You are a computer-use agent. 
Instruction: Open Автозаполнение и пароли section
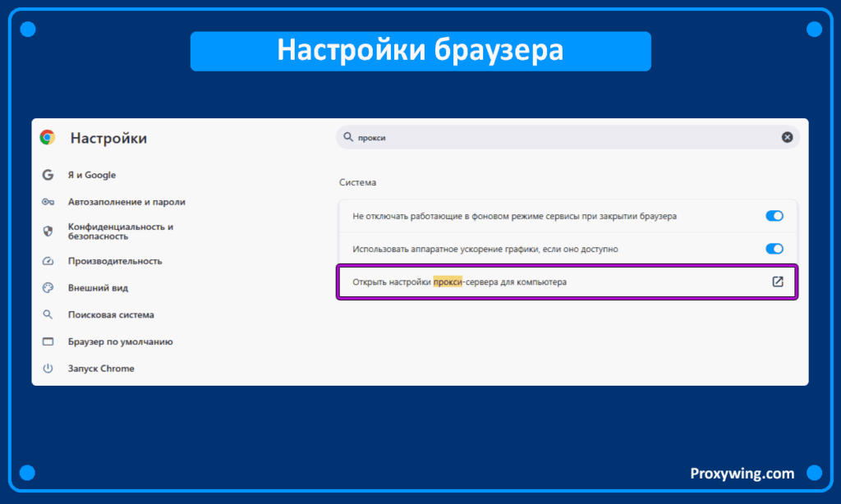[x=126, y=202]
